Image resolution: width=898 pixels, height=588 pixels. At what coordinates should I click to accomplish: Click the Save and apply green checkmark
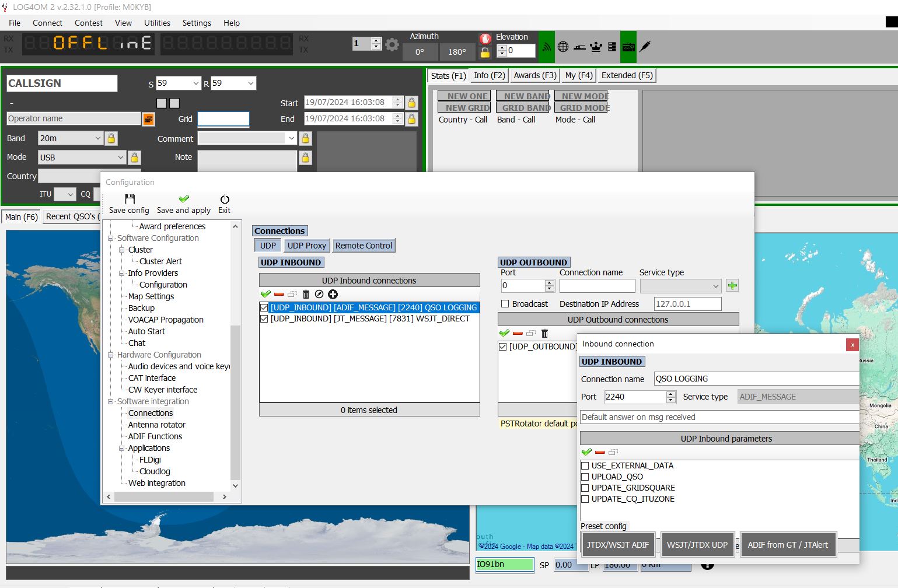click(x=184, y=199)
